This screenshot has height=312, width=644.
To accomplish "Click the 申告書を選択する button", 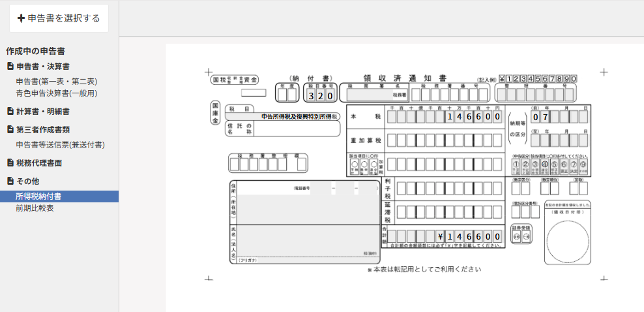I will (x=59, y=18).
